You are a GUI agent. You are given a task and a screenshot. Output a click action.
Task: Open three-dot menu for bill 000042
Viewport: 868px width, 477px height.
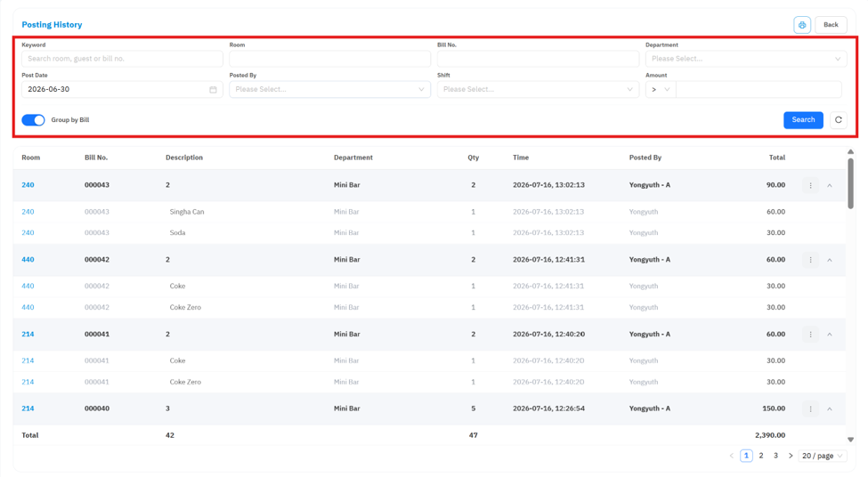coord(810,260)
